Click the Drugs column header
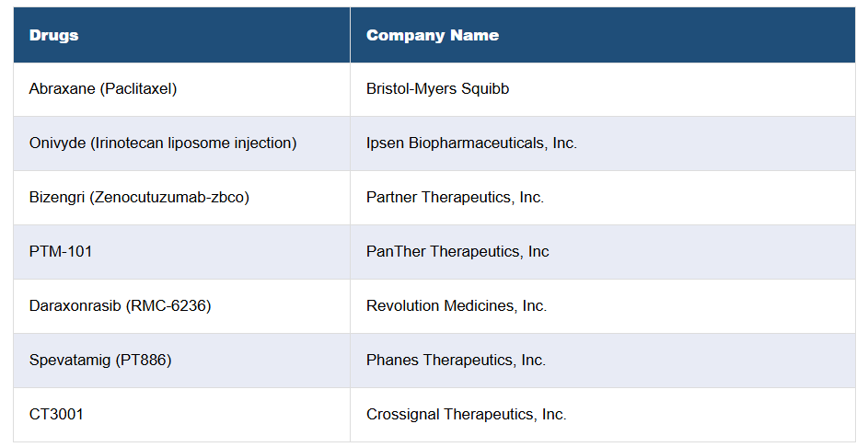This screenshot has height=447, width=868. click(53, 36)
